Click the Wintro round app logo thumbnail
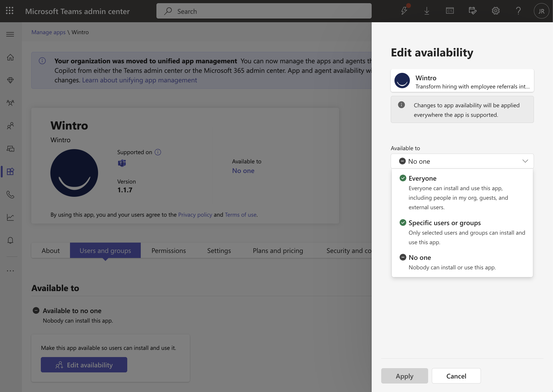Screen dimensions: 553x392 pos(74,173)
